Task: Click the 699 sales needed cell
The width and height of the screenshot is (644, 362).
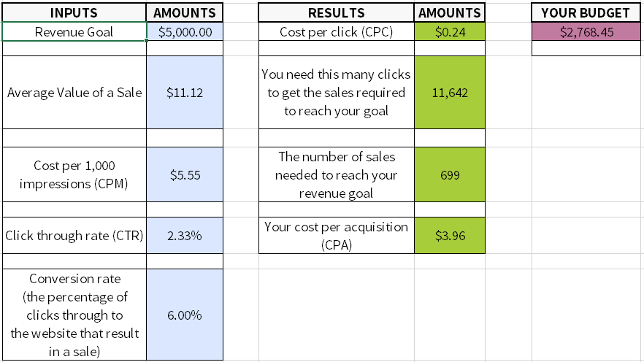Action: (x=450, y=174)
